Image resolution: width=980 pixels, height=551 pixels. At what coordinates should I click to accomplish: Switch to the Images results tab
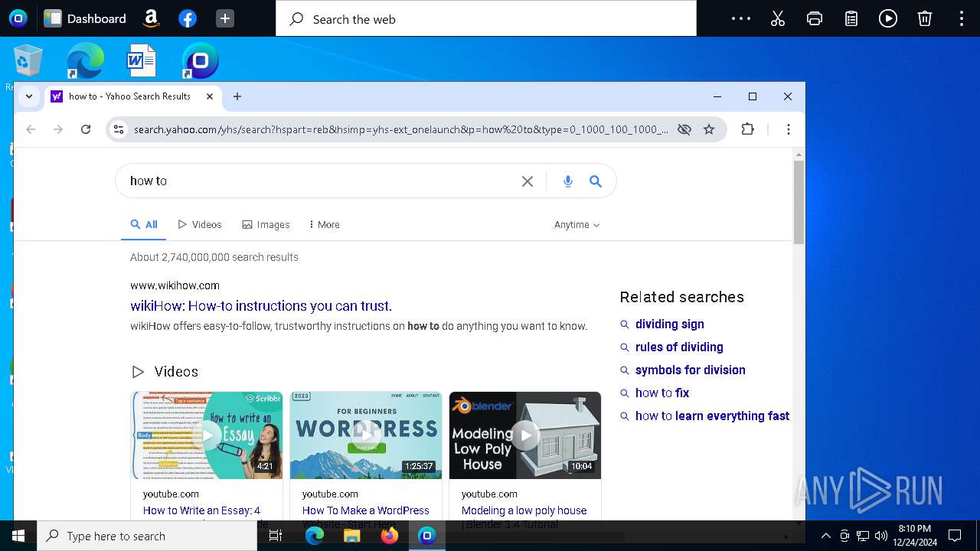pos(266,225)
